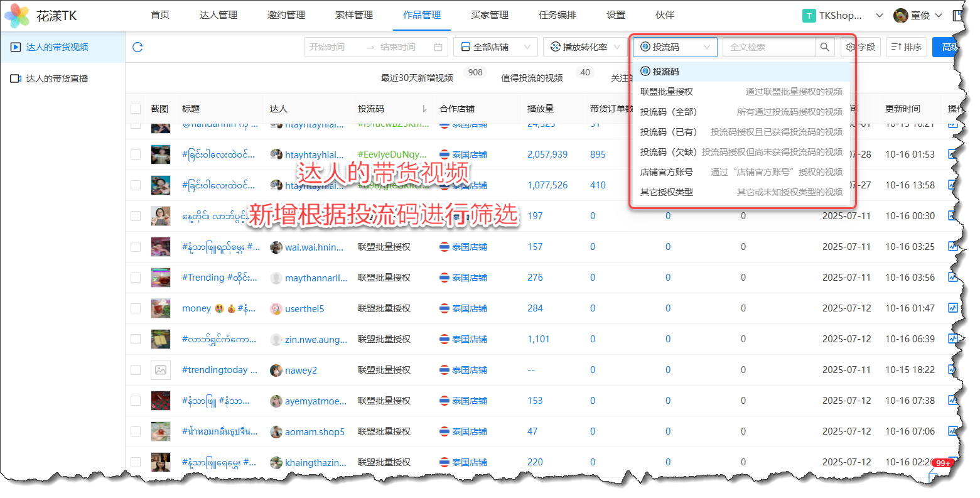
Task: Click the search magnifier icon
Action: pos(824,47)
